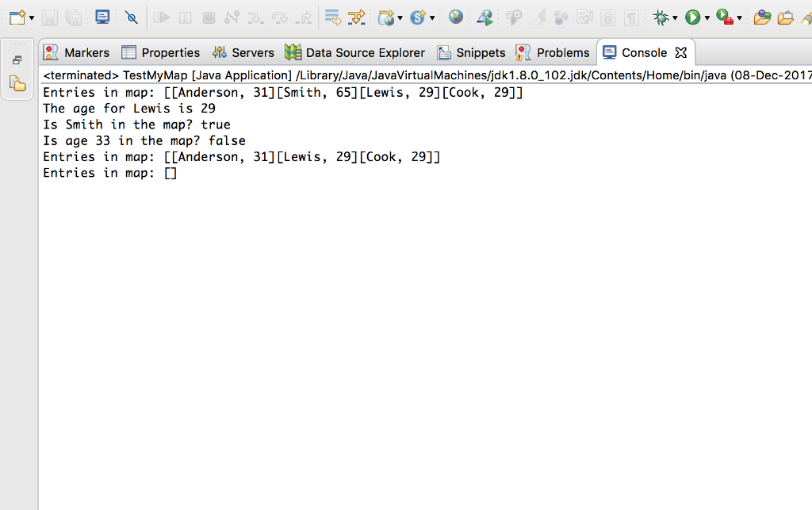Switch to the Properties tab
The height and width of the screenshot is (510, 812).
[x=160, y=52]
